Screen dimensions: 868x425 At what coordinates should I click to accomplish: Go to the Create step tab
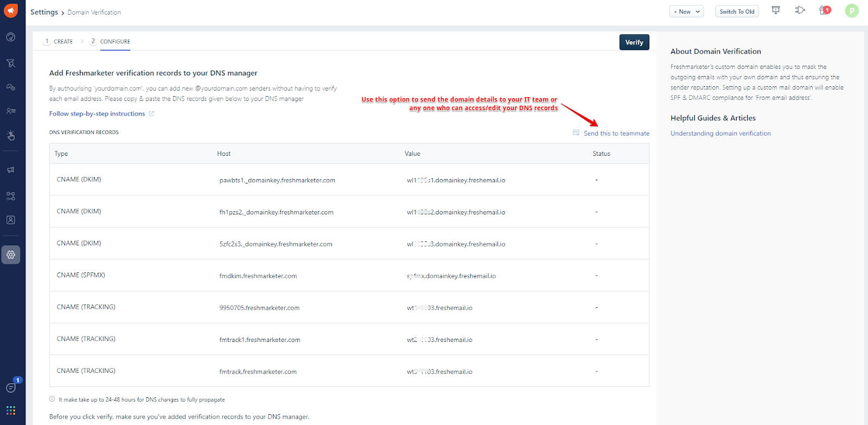[59, 41]
